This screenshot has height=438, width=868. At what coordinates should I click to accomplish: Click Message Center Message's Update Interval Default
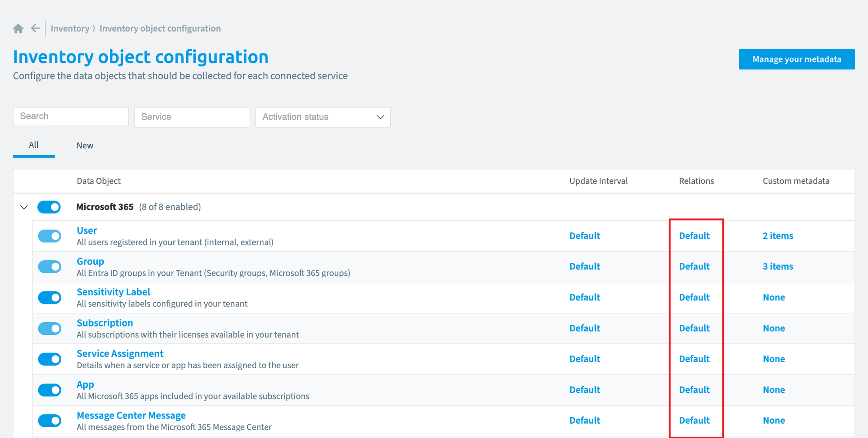click(x=585, y=421)
